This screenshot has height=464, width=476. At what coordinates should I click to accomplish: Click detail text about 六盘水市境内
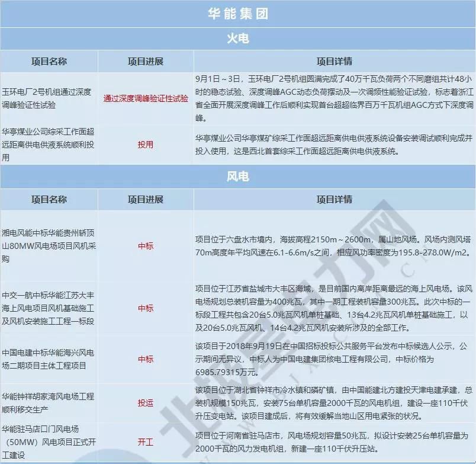334,246
